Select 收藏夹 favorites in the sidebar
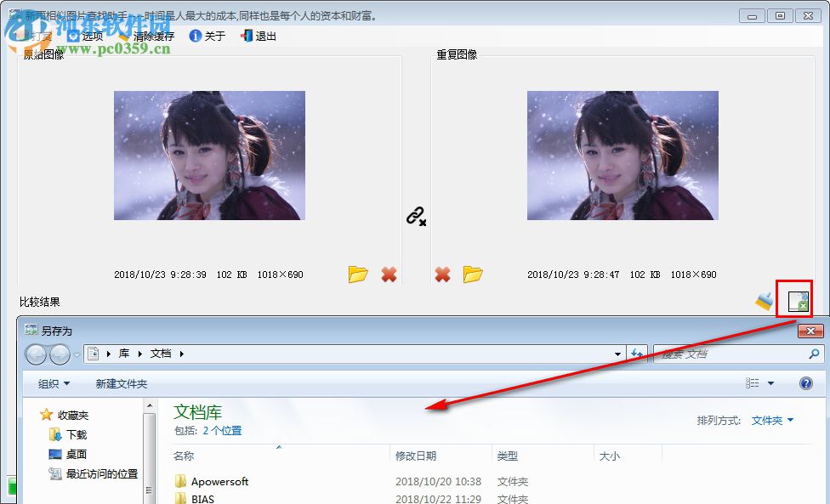This screenshot has width=830, height=504. pyautogui.click(x=72, y=414)
